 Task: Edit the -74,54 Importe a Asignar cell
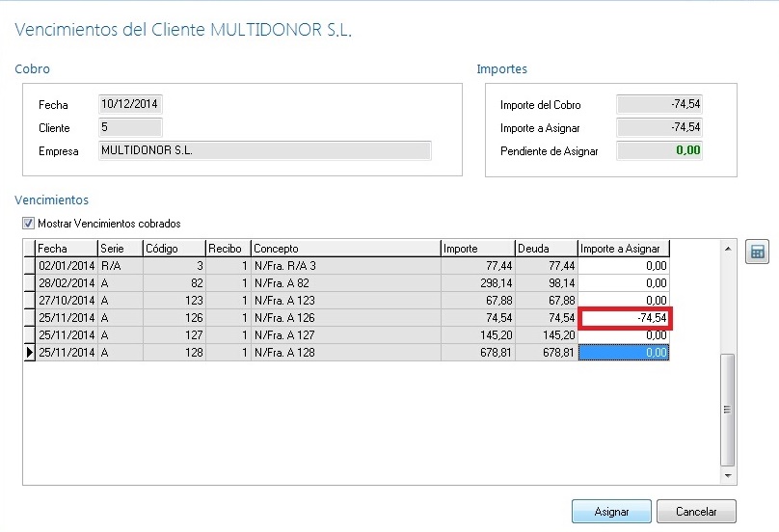click(624, 318)
